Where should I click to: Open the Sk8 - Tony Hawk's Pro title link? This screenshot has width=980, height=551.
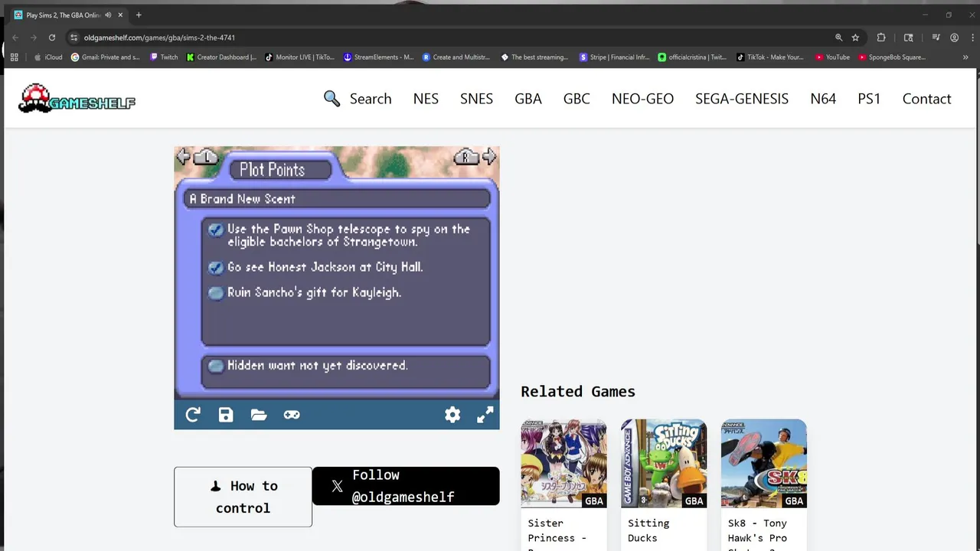(757, 533)
